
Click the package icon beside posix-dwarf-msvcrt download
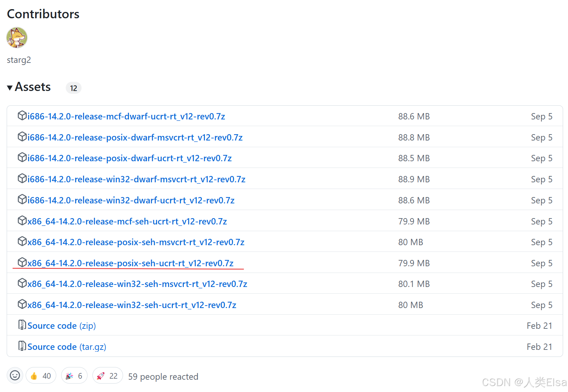click(22, 137)
